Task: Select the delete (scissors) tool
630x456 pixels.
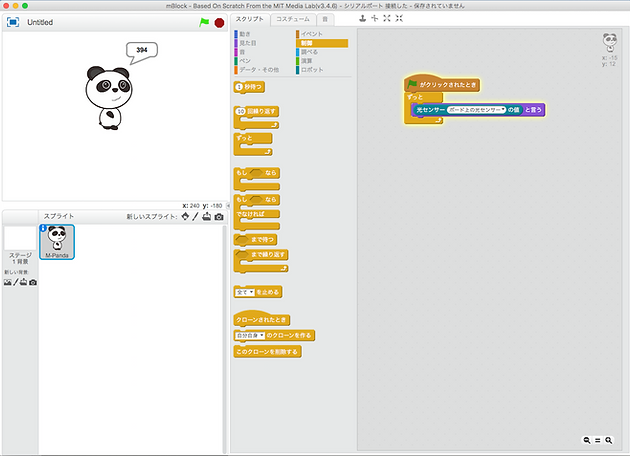Action: [x=374, y=18]
